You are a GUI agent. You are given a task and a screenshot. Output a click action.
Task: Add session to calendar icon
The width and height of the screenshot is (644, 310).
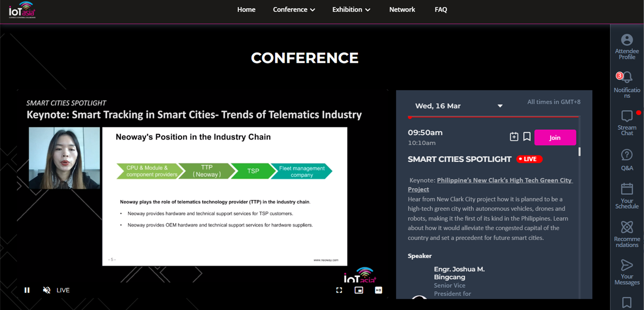(514, 137)
